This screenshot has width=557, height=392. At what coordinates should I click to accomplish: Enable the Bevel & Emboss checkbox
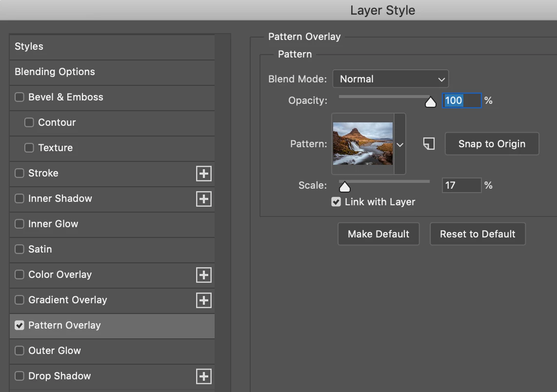[x=20, y=97]
